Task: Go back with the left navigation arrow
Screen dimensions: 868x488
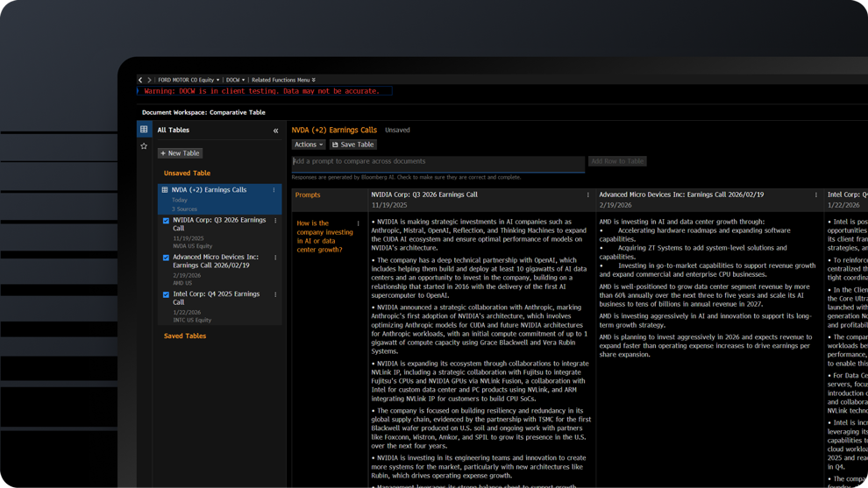Action: (x=140, y=80)
